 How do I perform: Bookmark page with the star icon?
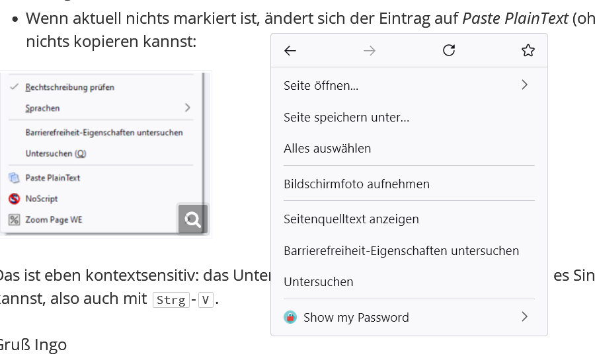tap(528, 51)
